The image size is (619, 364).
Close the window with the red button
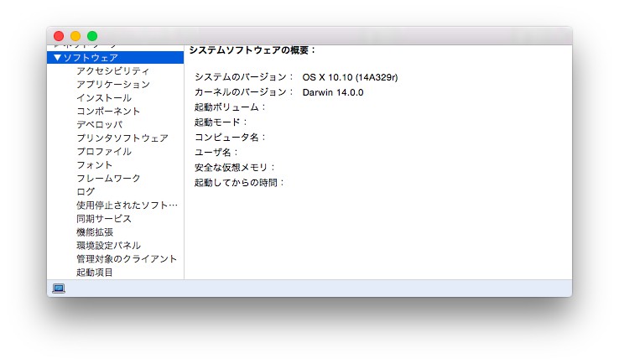[59, 36]
